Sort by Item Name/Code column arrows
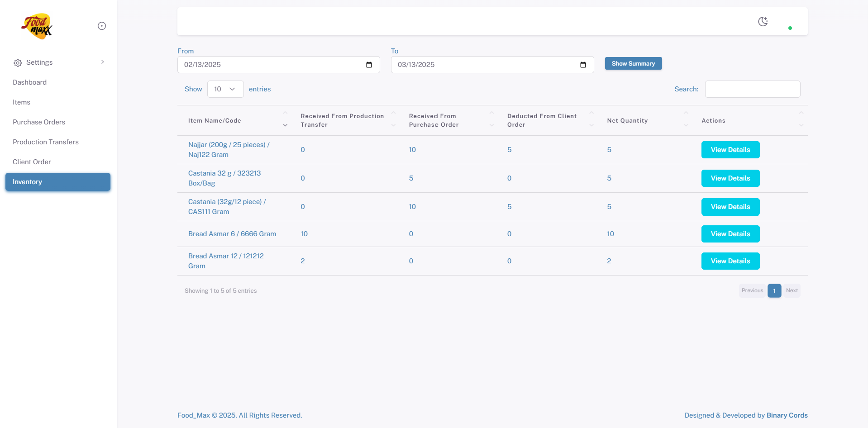868x428 pixels. (285, 120)
